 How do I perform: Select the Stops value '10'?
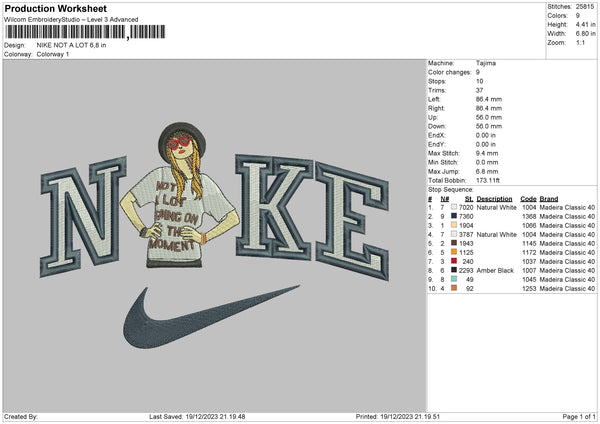point(479,81)
